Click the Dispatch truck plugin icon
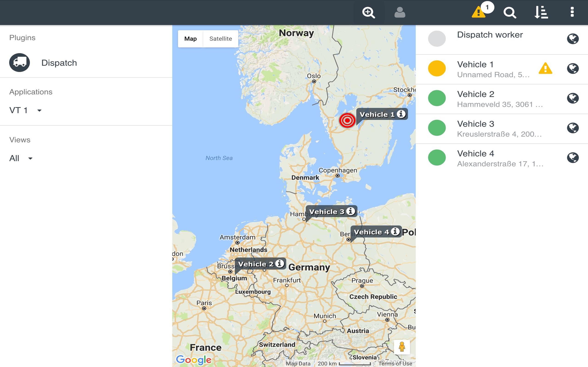 click(x=20, y=63)
